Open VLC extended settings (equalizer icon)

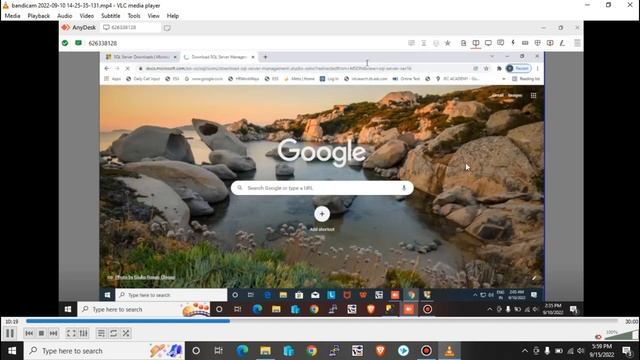(x=84, y=333)
